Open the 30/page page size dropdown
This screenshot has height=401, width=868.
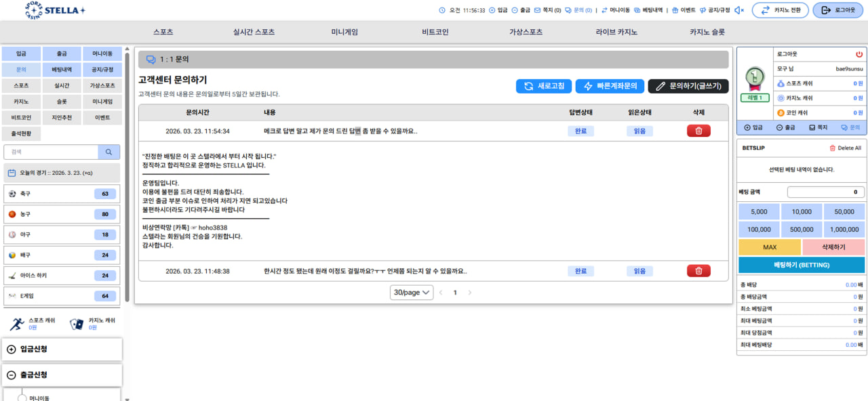[x=412, y=293]
